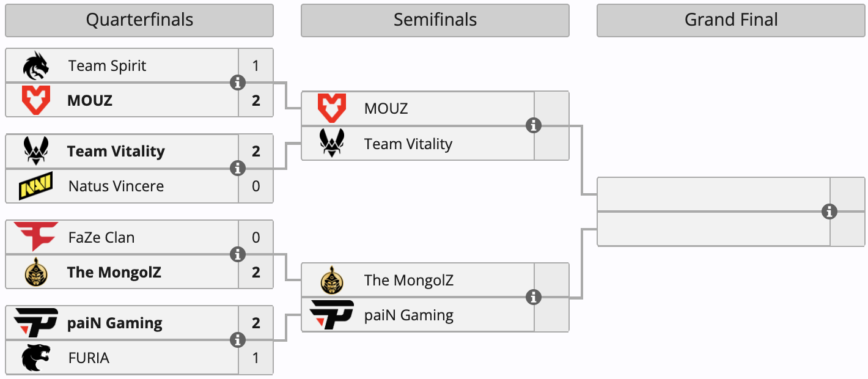
Task: Click the FaZe Clan logo
Action: click(x=35, y=237)
